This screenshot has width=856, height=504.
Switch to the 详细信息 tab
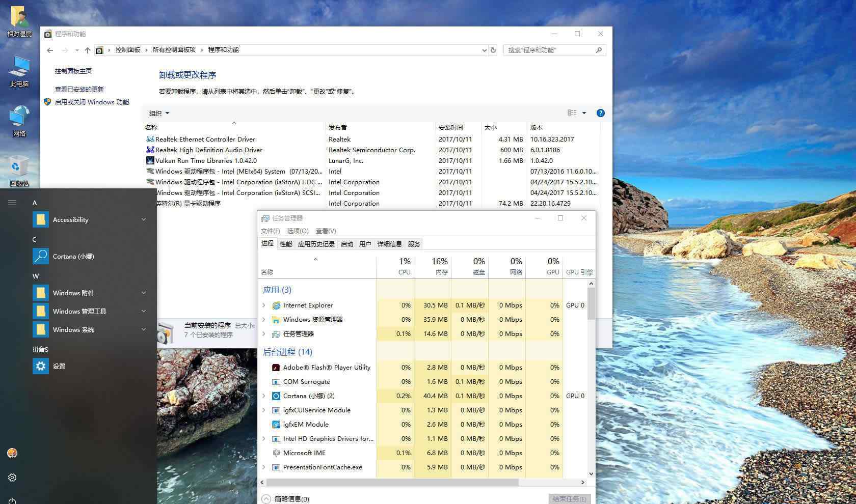[x=390, y=244]
